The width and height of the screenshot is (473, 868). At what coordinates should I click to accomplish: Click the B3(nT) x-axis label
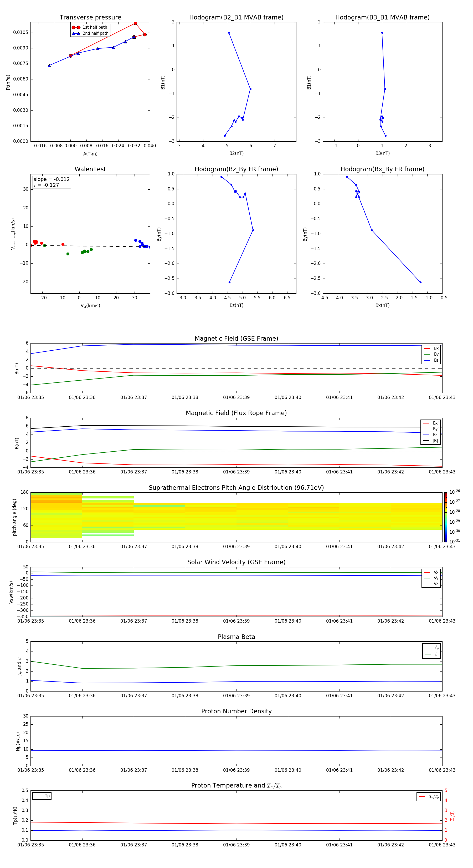[x=382, y=153]
